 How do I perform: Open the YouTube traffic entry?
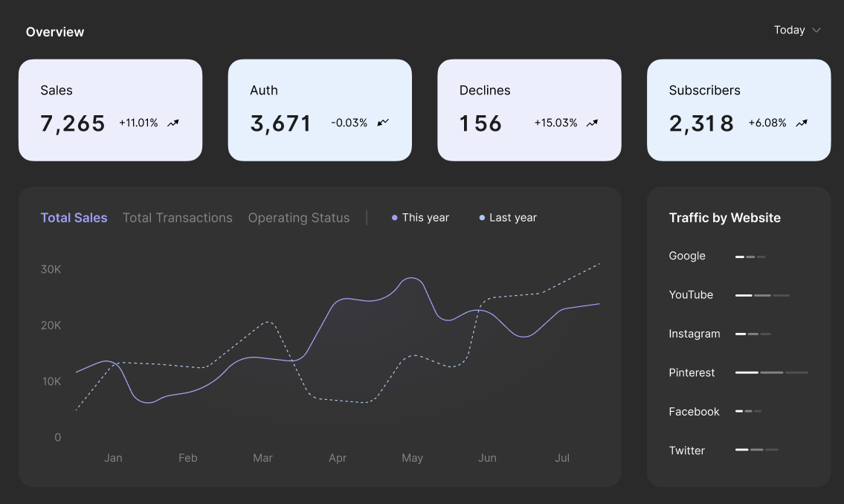coord(691,295)
